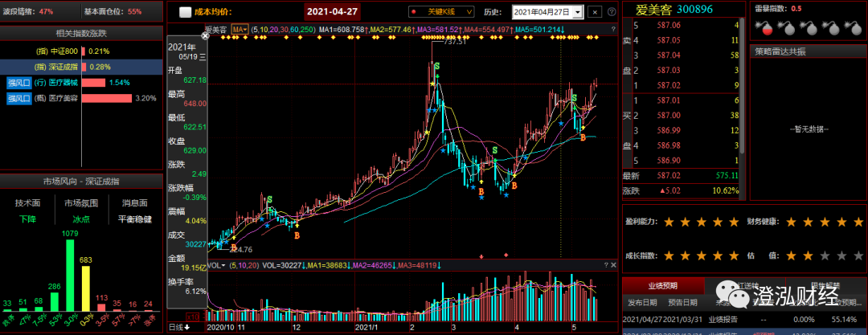This screenshot has height=335, width=868.
Task: Close the volume indicator panel
Action: pyautogui.click(x=613, y=266)
